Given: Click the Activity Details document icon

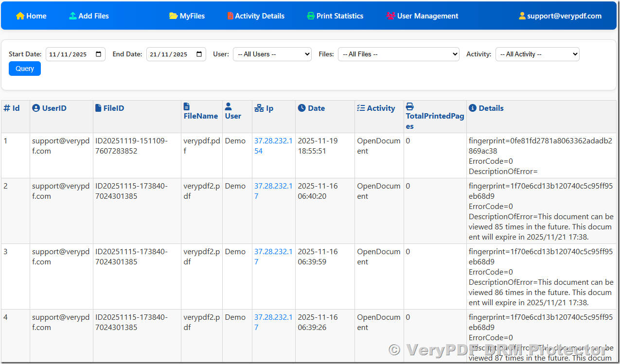Looking at the screenshot, I should [x=230, y=16].
